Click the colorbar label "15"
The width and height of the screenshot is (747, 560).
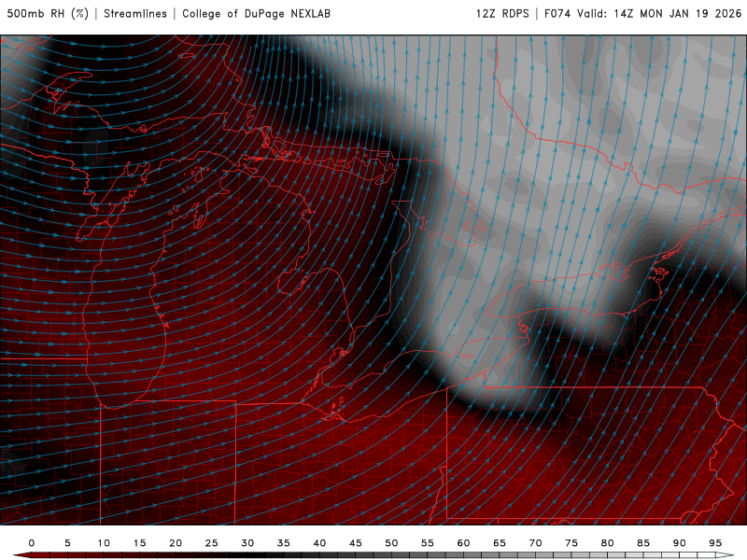(139, 543)
